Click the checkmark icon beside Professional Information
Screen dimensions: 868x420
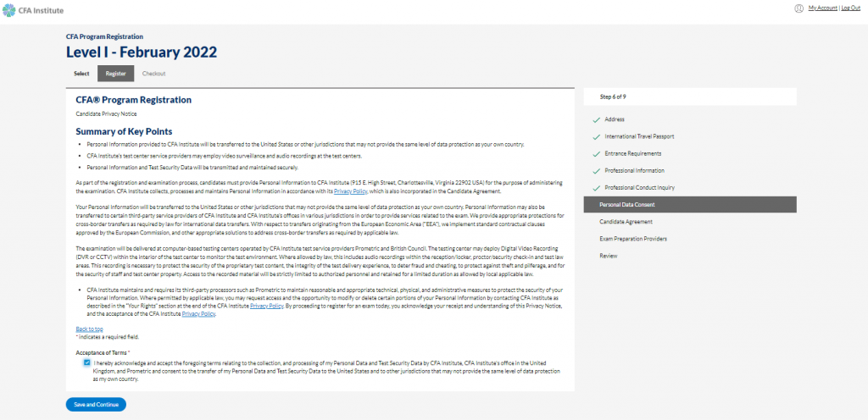(596, 171)
